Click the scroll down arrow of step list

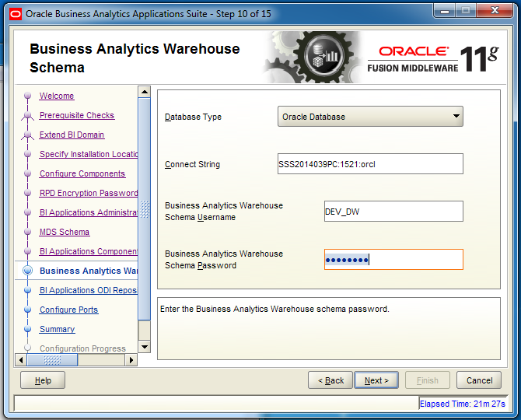(144, 347)
